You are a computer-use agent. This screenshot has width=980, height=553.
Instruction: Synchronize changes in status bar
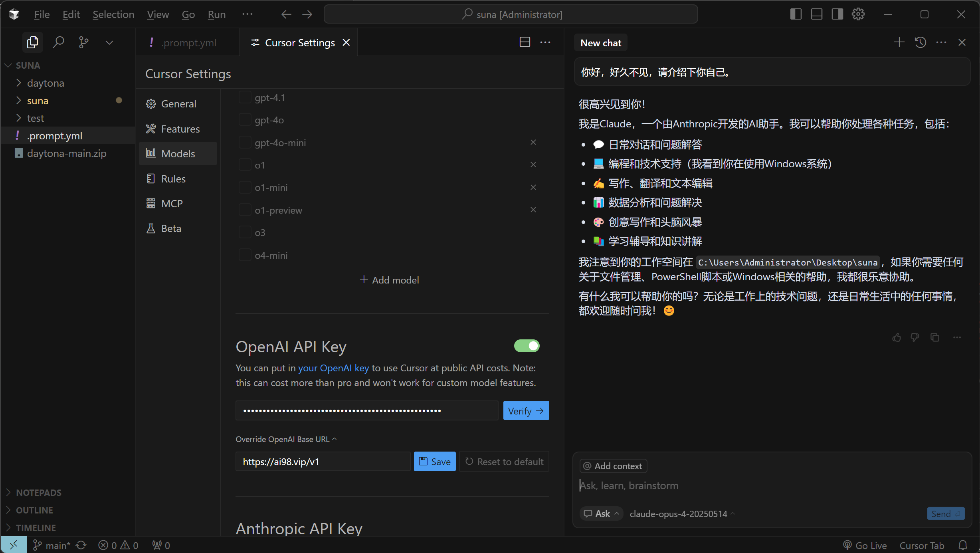(x=81, y=545)
